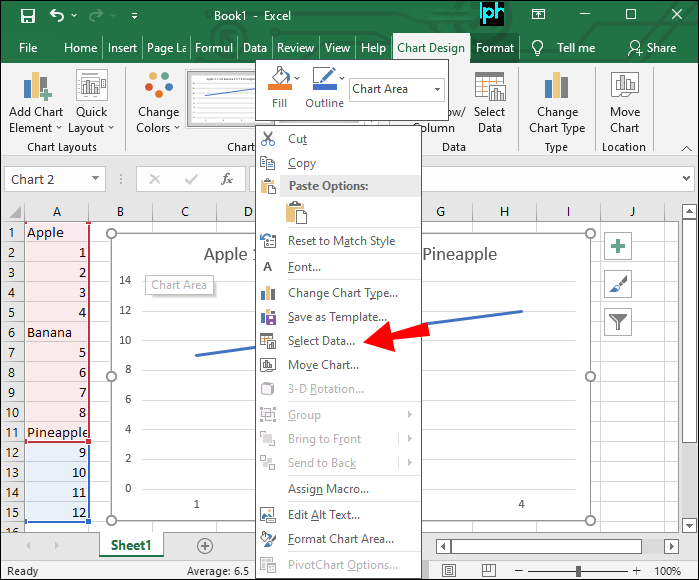Select the Sheet1 worksheet tab
This screenshot has width=699, height=580.
point(130,545)
